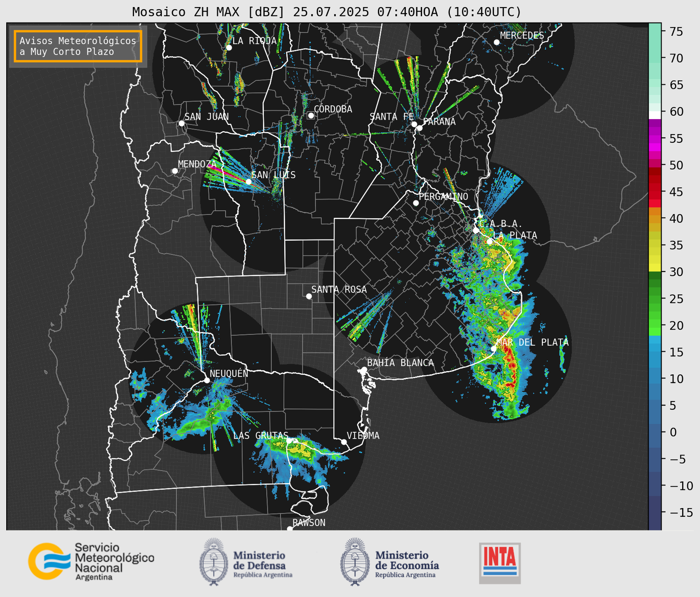Image resolution: width=700 pixels, height=597 pixels.
Task: Click the white 60 dBZ color band
Action: pyautogui.click(x=655, y=115)
